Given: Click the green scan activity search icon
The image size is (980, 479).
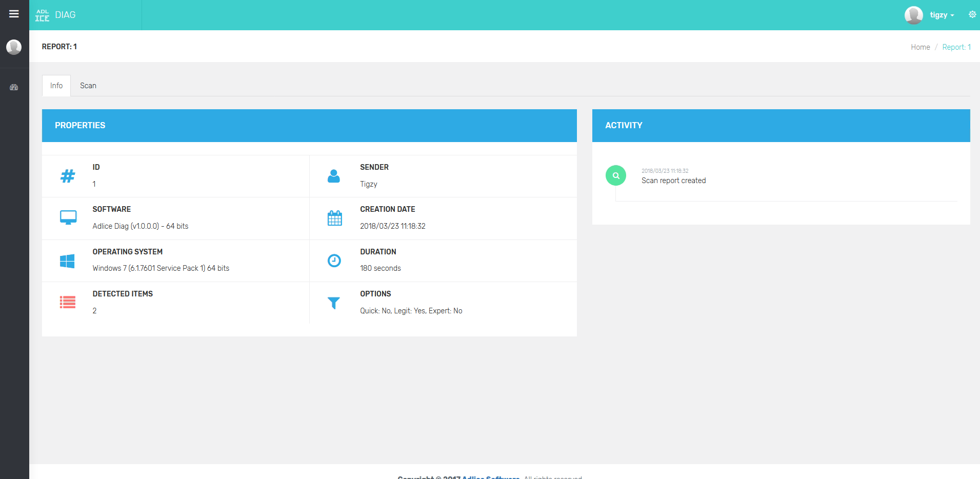Looking at the screenshot, I should (x=616, y=175).
